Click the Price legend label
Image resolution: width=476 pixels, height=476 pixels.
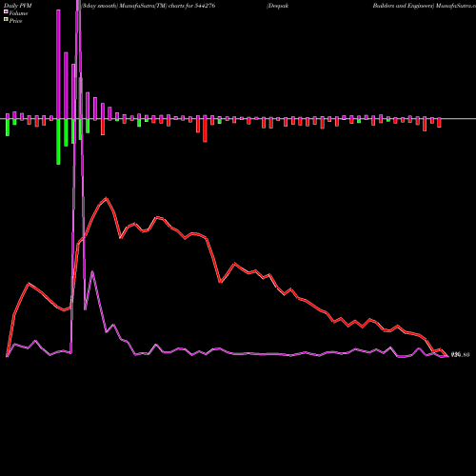(x=15, y=21)
